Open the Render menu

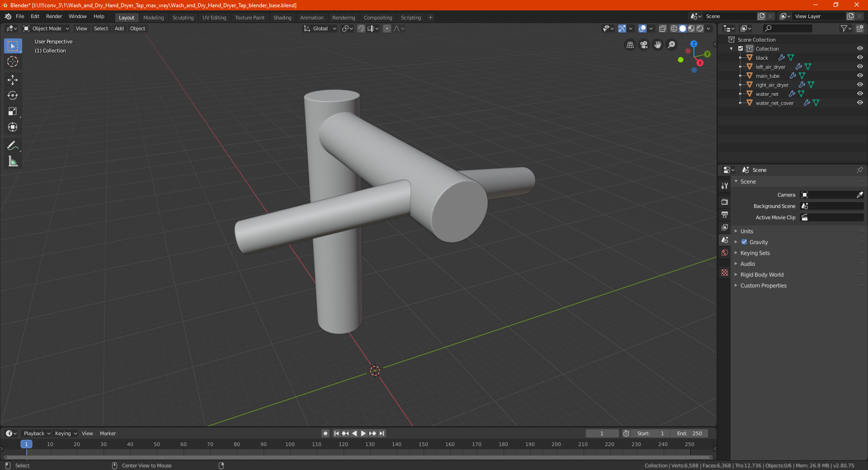(54, 16)
